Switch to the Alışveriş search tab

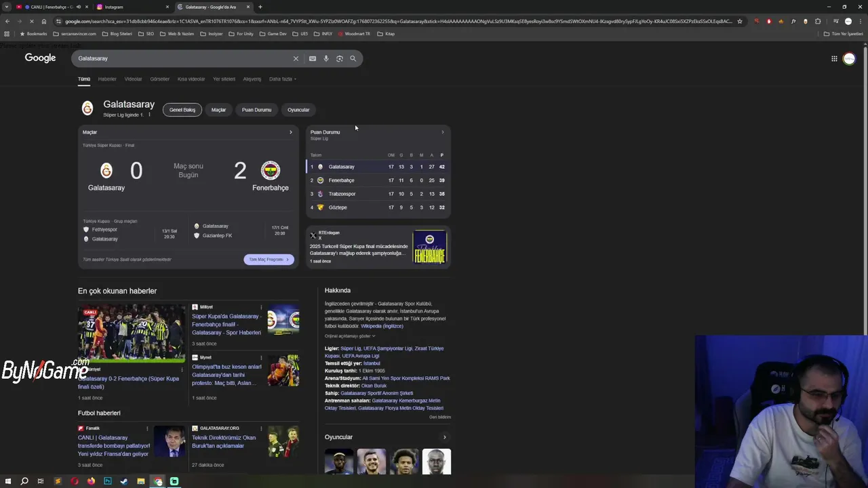point(252,79)
